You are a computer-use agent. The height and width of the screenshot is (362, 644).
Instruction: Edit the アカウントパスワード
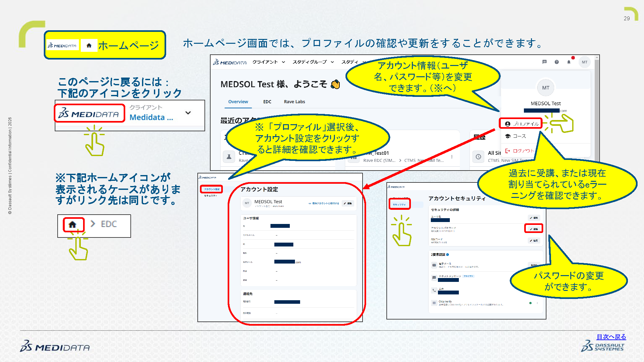pos(534,229)
